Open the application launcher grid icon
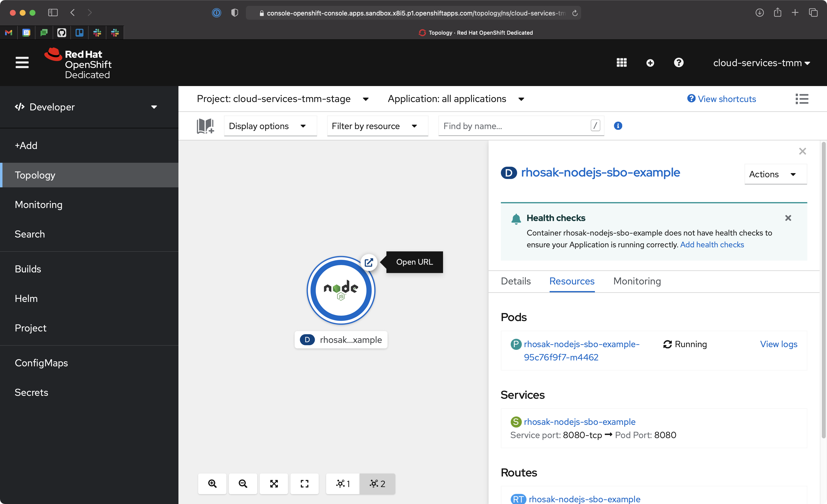827x504 pixels. tap(621, 63)
